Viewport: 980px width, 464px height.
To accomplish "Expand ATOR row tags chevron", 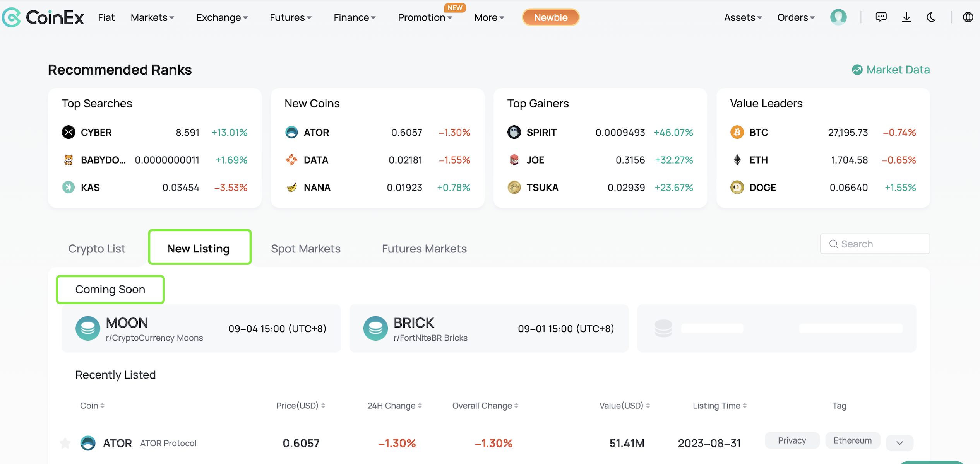I will pos(899,443).
